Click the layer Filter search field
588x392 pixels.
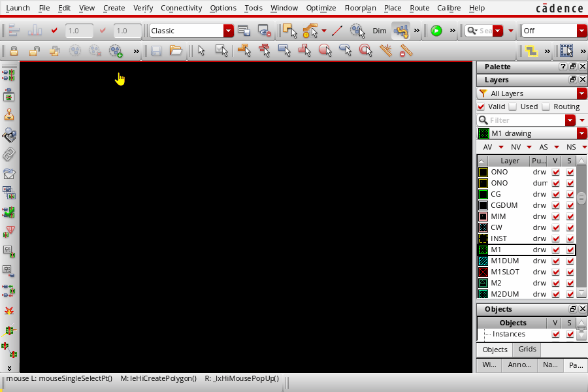pos(526,120)
